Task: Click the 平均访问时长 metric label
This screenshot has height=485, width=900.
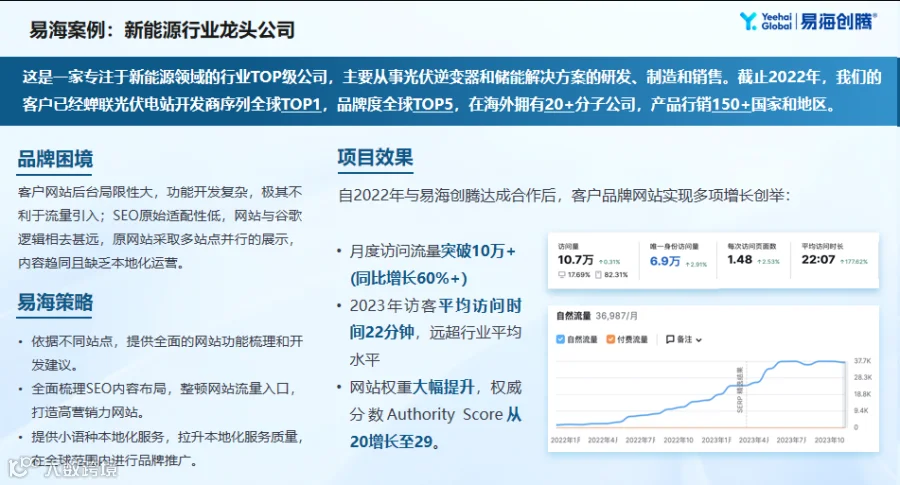Action: coord(822,246)
